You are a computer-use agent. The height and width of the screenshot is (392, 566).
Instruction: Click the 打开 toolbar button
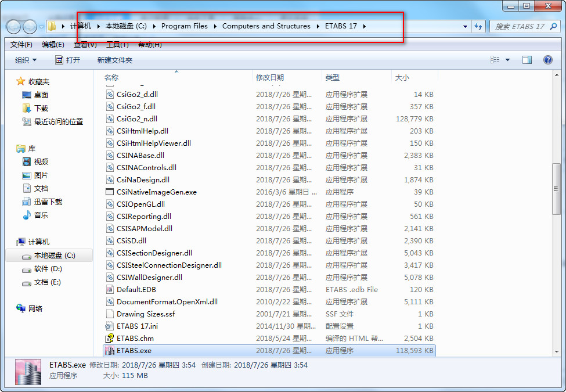67,60
